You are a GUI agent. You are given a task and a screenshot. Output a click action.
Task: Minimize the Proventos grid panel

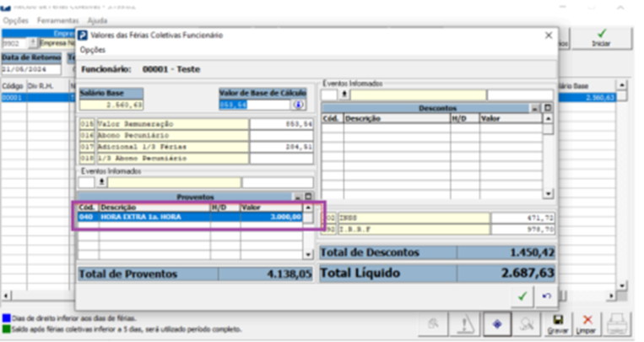(298, 197)
